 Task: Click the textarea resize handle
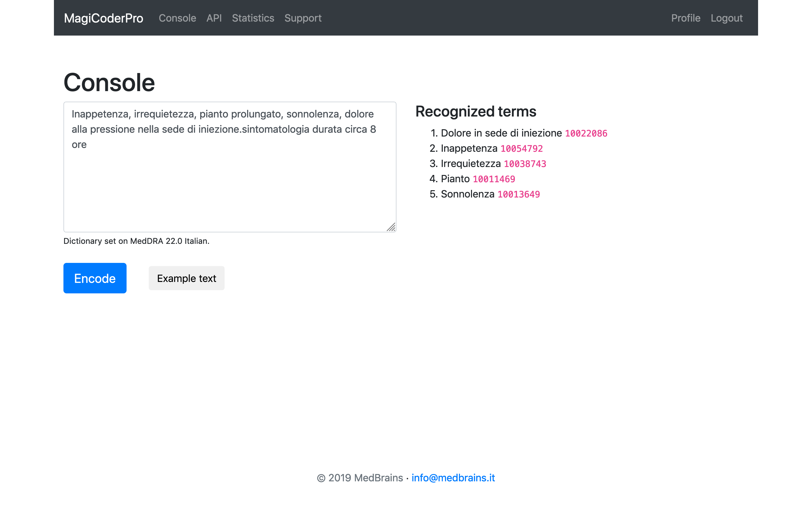pos(391,227)
